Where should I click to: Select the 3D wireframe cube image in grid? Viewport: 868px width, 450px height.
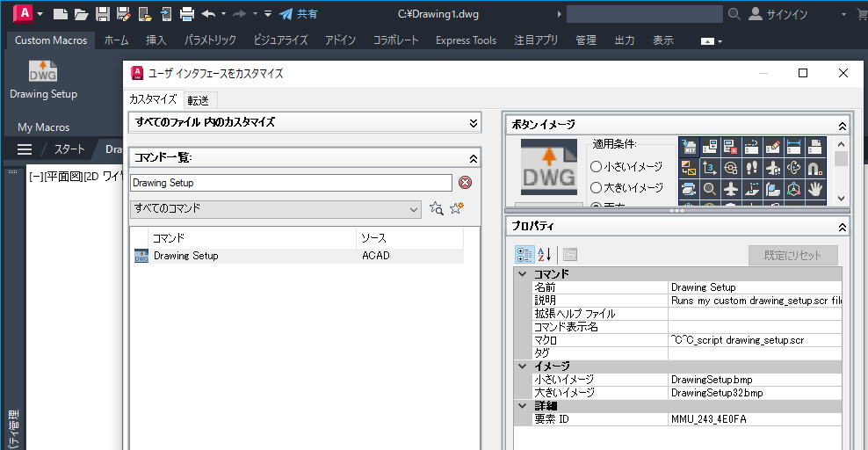(x=794, y=189)
